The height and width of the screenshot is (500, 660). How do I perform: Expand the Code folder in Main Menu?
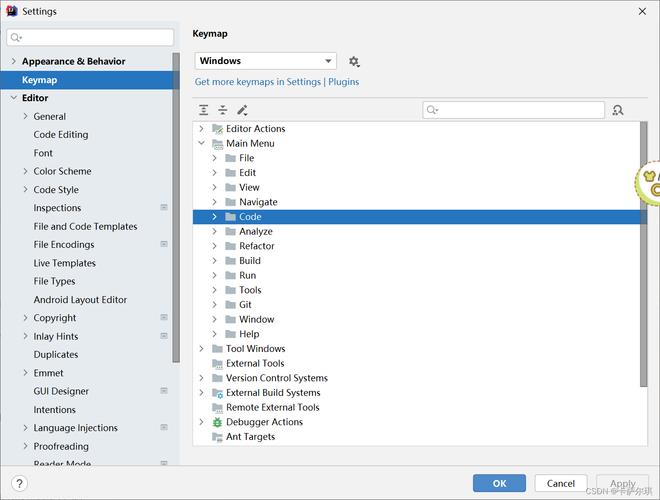214,217
